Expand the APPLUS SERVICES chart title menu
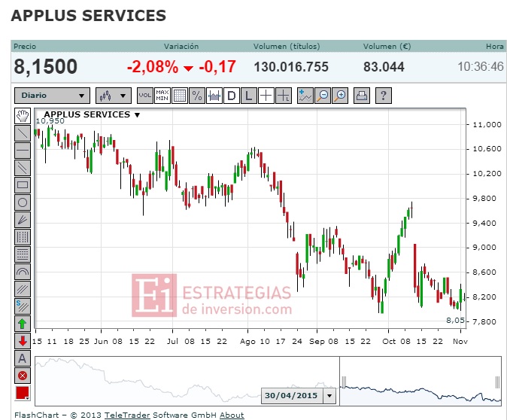The image size is (507, 420). (137, 115)
